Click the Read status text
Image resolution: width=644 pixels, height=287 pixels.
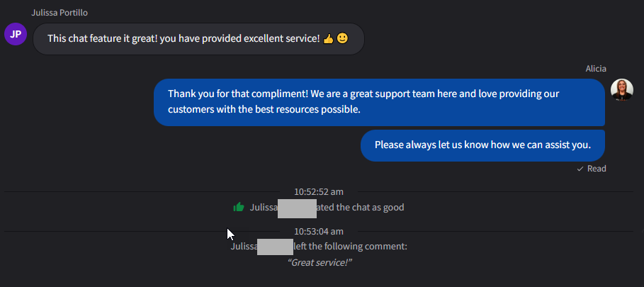click(597, 169)
